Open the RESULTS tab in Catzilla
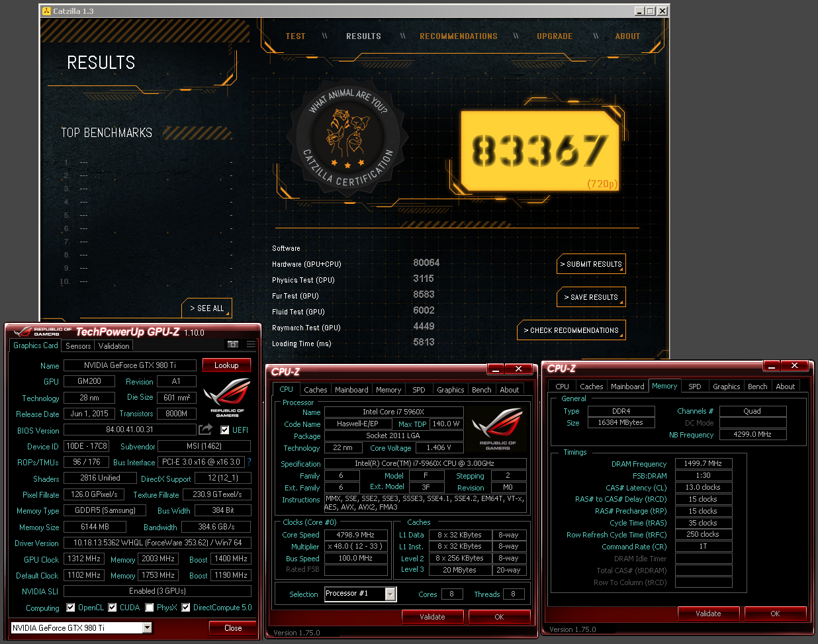The height and width of the screenshot is (644, 818). [x=363, y=36]
